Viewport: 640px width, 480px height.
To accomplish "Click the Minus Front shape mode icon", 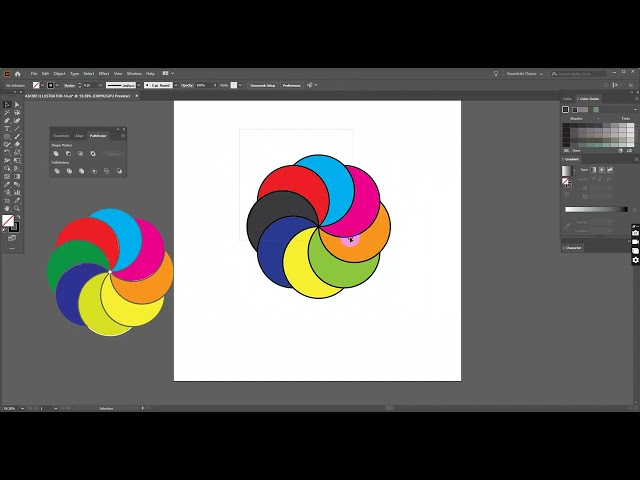I will point(68,153).
